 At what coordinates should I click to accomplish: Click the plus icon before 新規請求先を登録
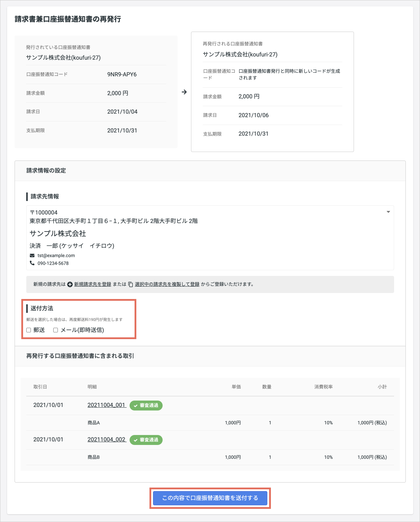[70, 284]
